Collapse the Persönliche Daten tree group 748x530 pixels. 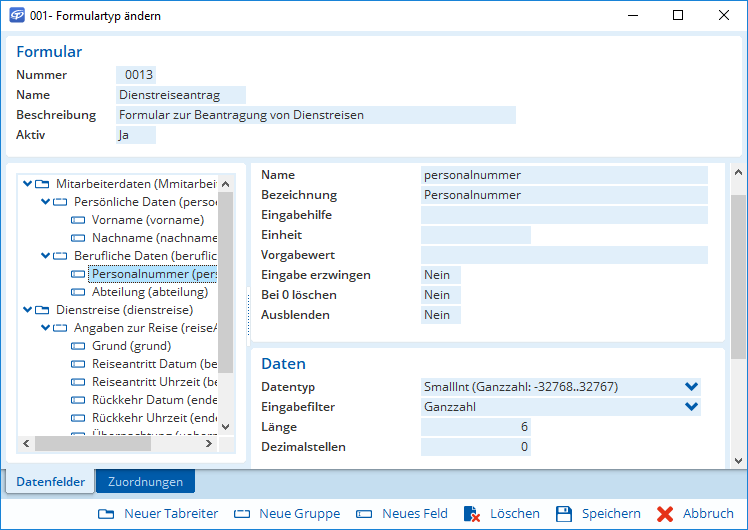click(46, 202)
